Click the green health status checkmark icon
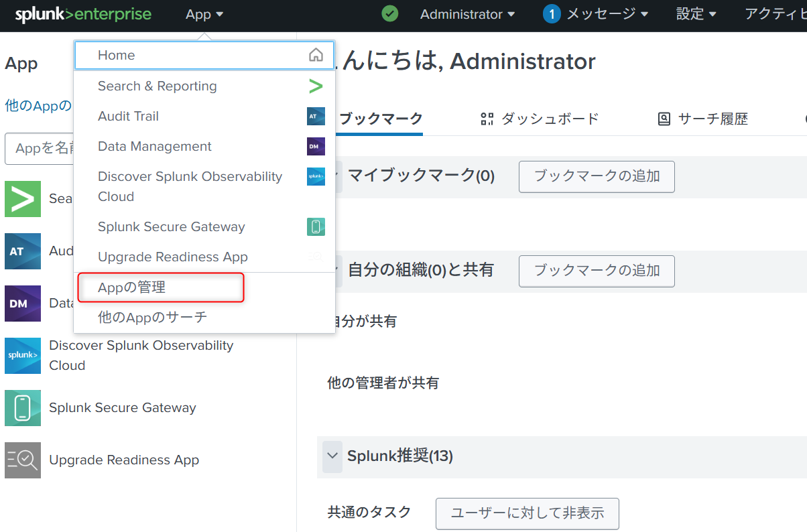 [389, 14]
